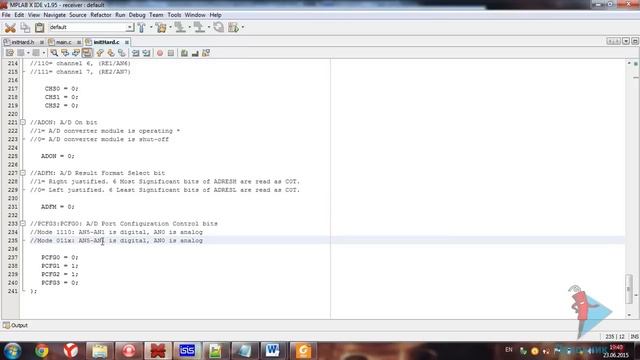Click the Uncomment icon in editor toolbar
The width and height of the screenshot is (640, 360).
tap(195, 53)
